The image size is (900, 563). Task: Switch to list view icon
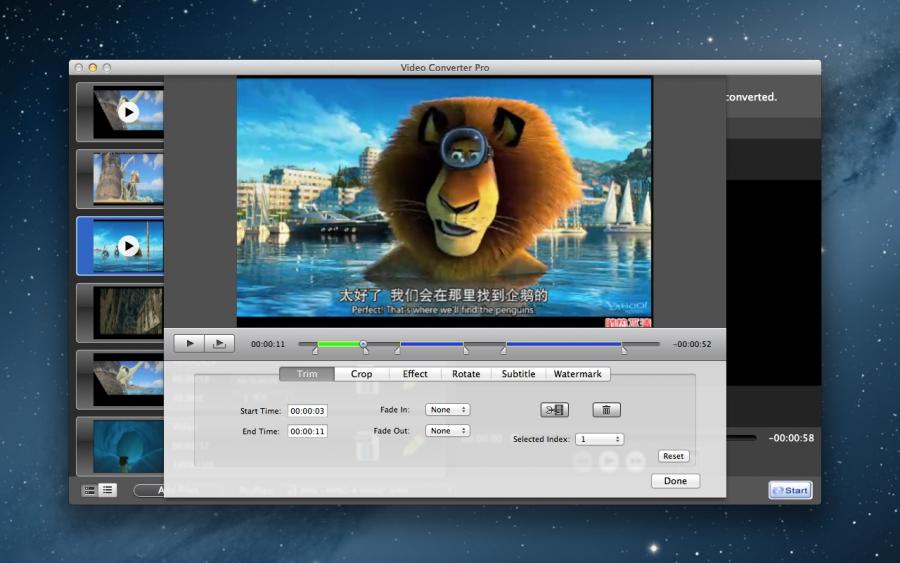point(107,490)
